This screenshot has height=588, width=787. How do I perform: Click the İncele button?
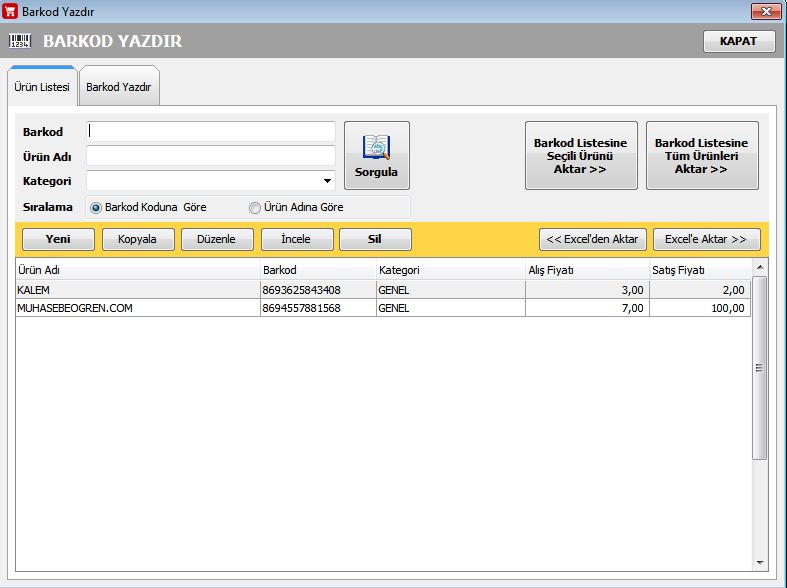click(x=297, y=239)
